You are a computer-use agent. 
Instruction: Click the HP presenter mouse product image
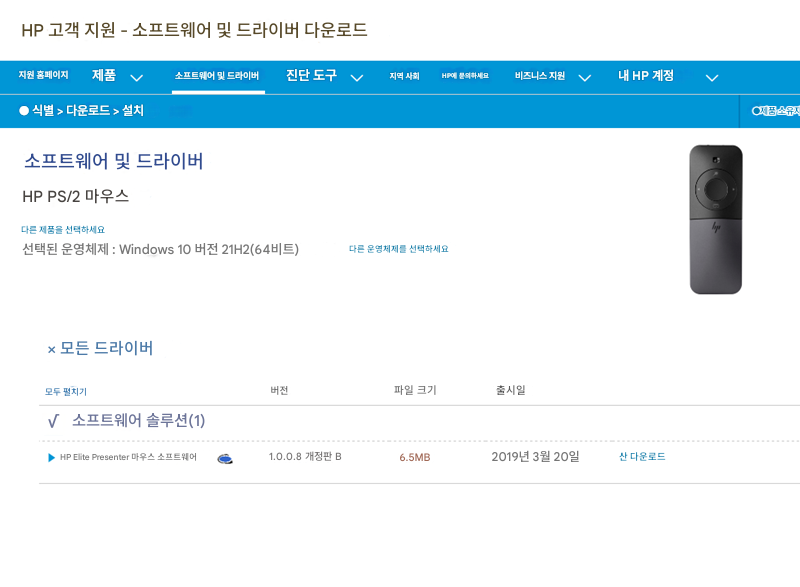point(715,220)
